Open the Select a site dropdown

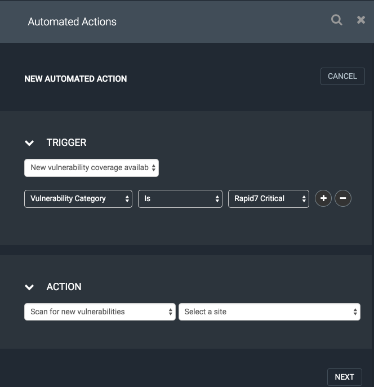click(x=269, y=312)
